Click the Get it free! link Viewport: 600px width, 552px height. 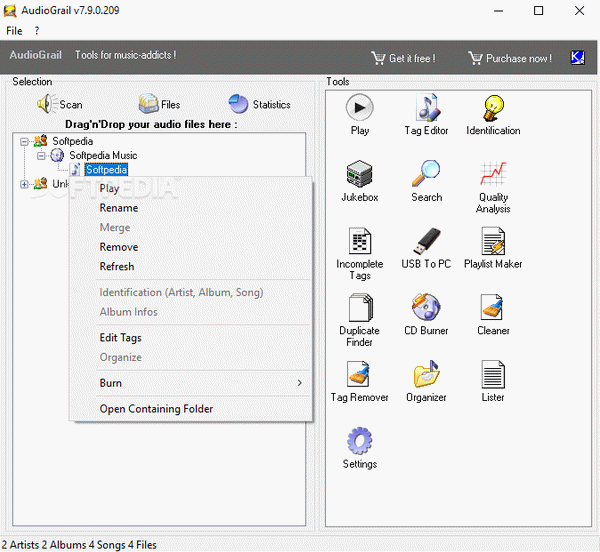[403, 58]
